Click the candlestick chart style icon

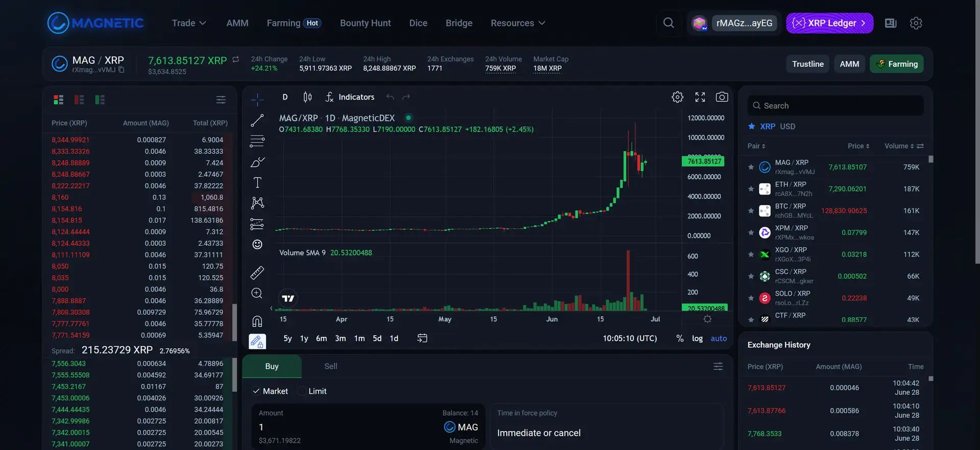(x=307, y=97)
